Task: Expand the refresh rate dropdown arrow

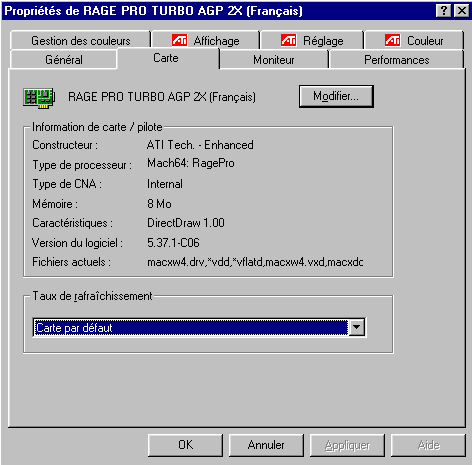Action: coord(356,327)
